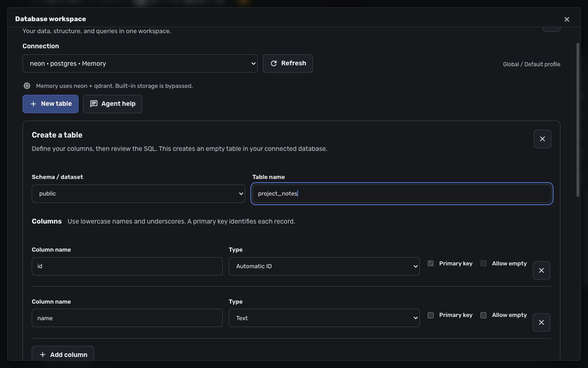Image resolution: width=588 pixels, height=368 pixels.
Task: Refresh the database connection
Action: [x=288, y=63]
